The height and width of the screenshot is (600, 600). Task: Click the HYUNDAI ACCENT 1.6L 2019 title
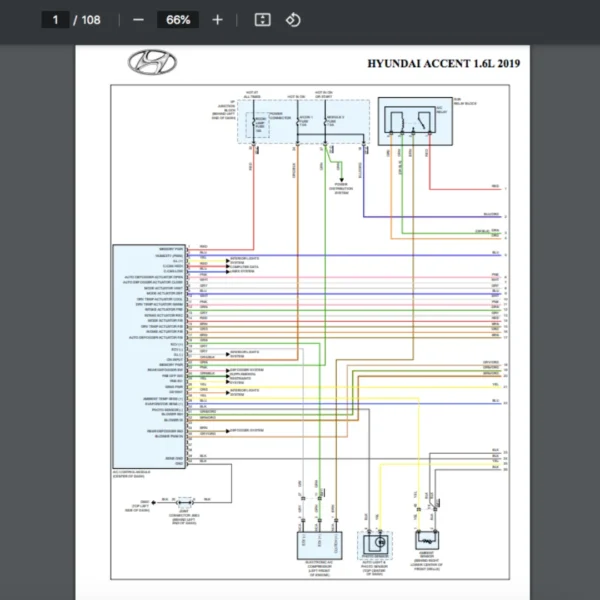click(444, 64)
